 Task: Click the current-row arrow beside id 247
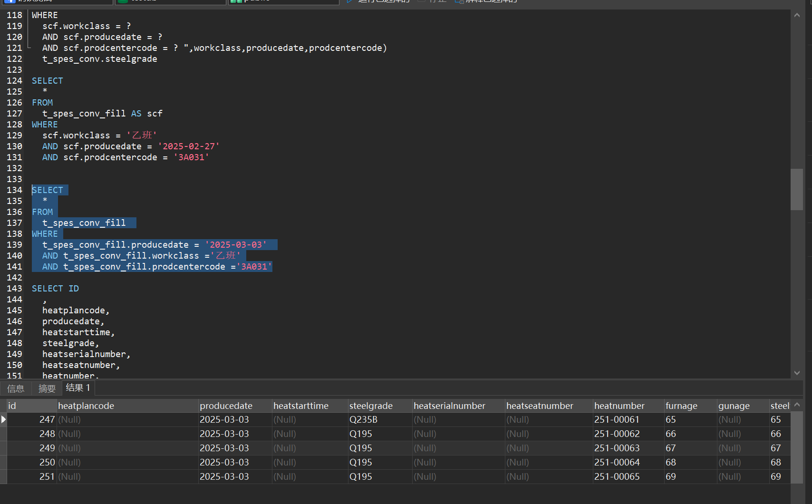coord(3,419)
